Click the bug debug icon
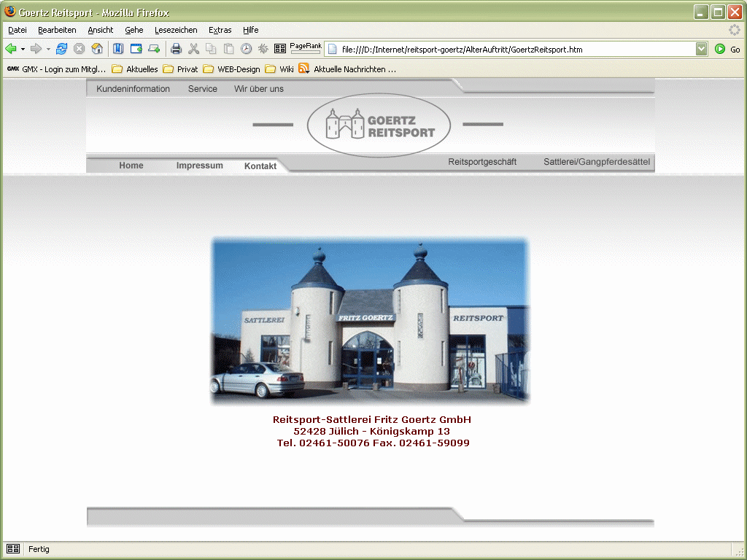747x560 pixels. pyautogui.click(x=263, y=49)
